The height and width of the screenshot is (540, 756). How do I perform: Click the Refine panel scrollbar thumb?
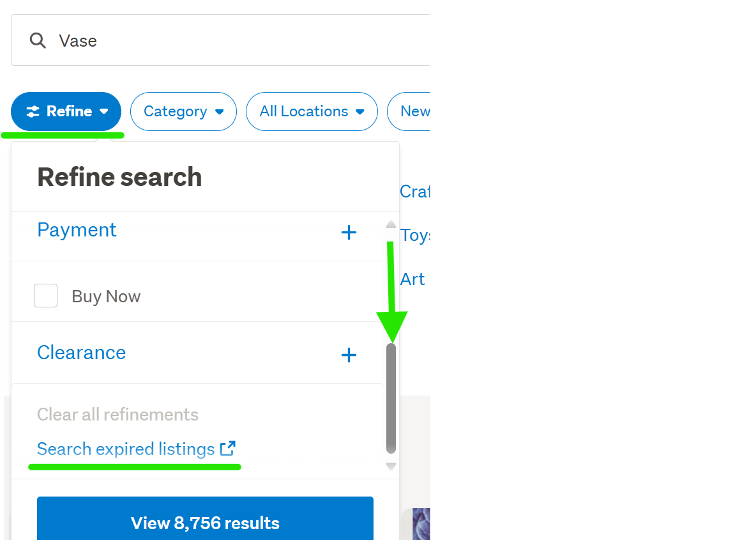tap(391, 397)
